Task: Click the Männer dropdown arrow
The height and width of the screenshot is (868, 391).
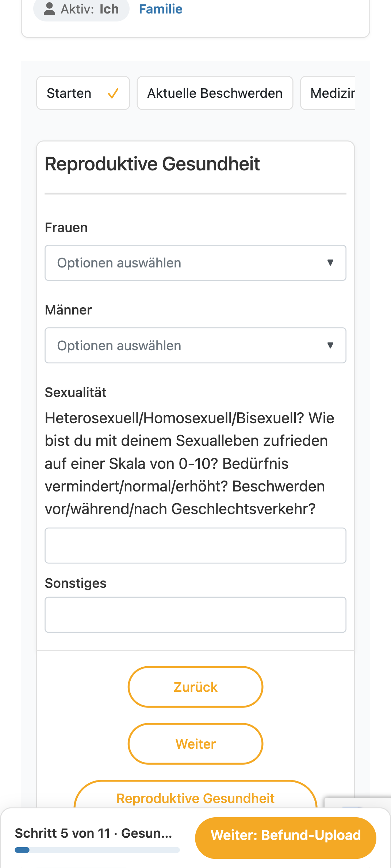Action: [x=330, y=345]
